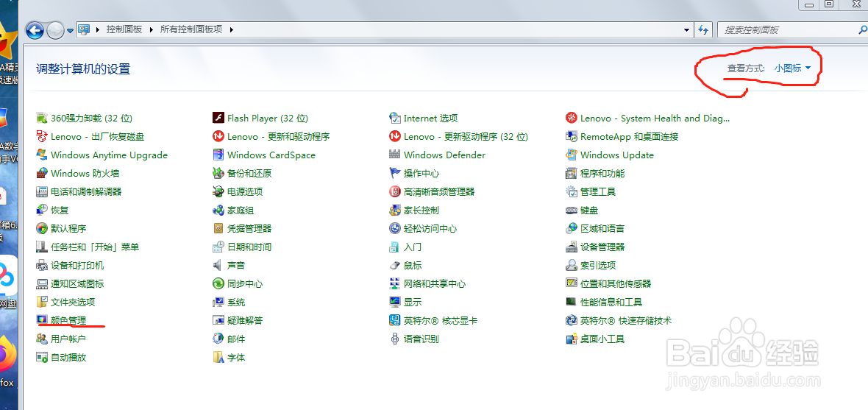Click the Windows Defender icon
This screenshot has height=410, width=868.
[395, 155]
